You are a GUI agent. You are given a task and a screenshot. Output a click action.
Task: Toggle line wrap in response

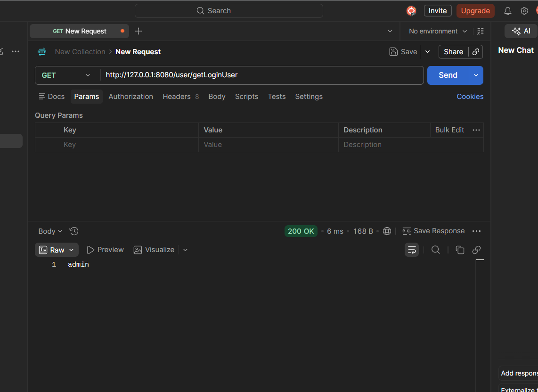(412, 250)
